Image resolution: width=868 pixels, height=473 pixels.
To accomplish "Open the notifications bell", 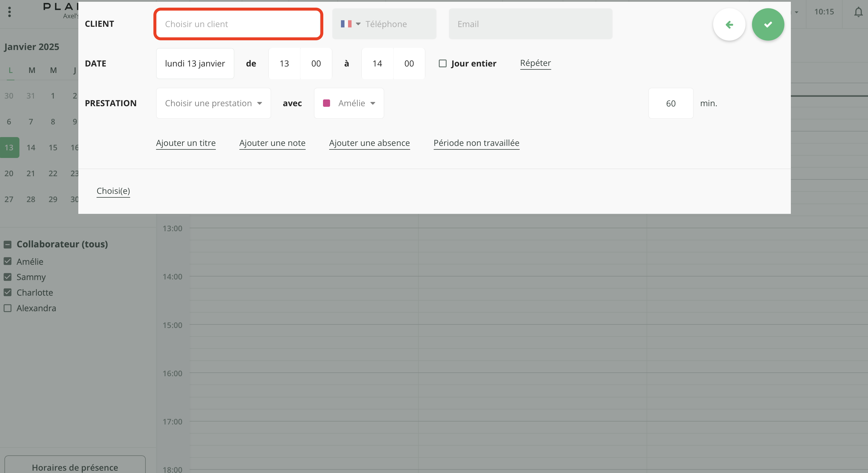I will tap(859, 12).
